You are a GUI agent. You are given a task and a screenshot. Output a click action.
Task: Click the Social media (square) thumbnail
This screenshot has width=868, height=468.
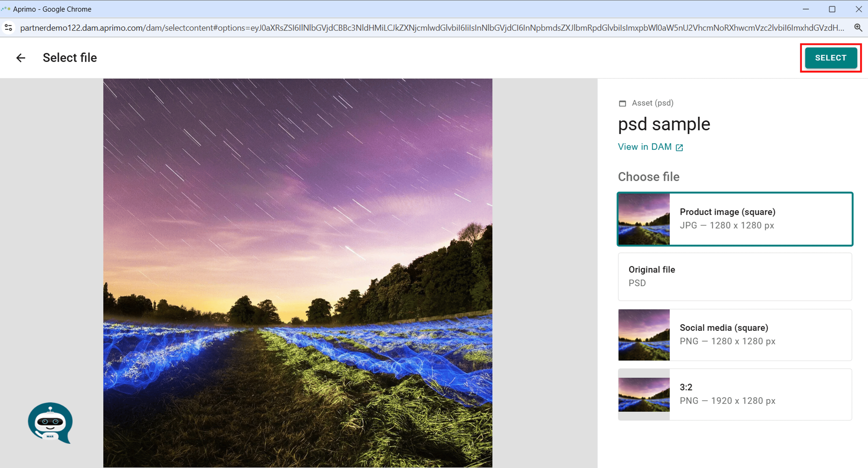pyautogui.click(x=644, y=335)
